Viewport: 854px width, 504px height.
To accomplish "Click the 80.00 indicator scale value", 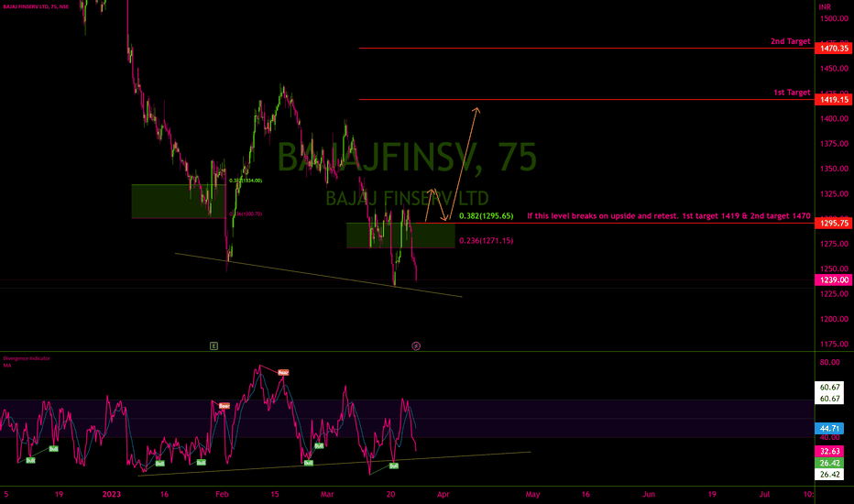I will [x=830, y=362].
